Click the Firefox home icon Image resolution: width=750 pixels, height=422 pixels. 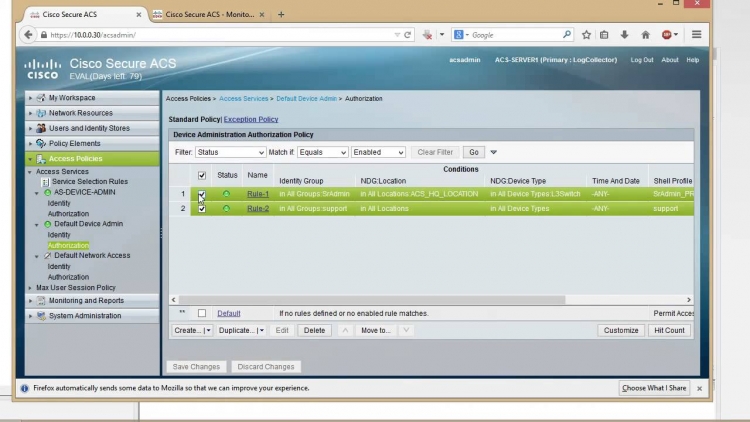[645, 34]
